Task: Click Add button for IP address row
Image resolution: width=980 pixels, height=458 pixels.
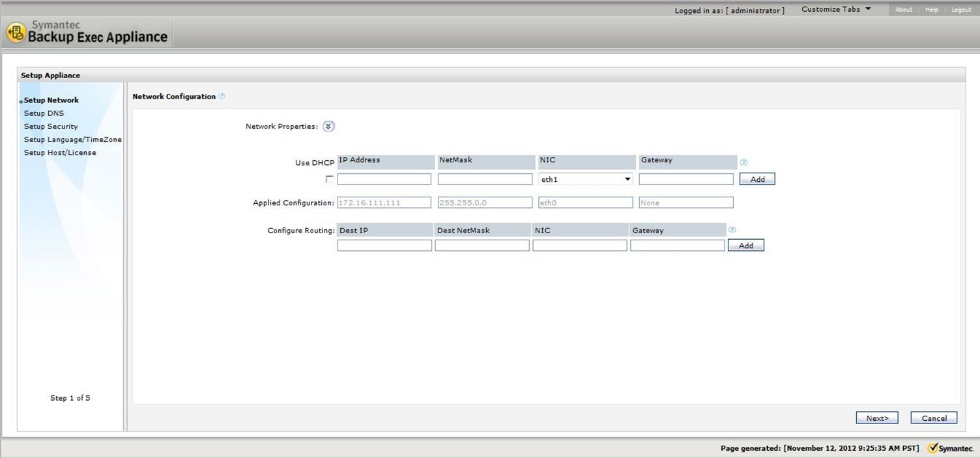Action: (757, 179)
